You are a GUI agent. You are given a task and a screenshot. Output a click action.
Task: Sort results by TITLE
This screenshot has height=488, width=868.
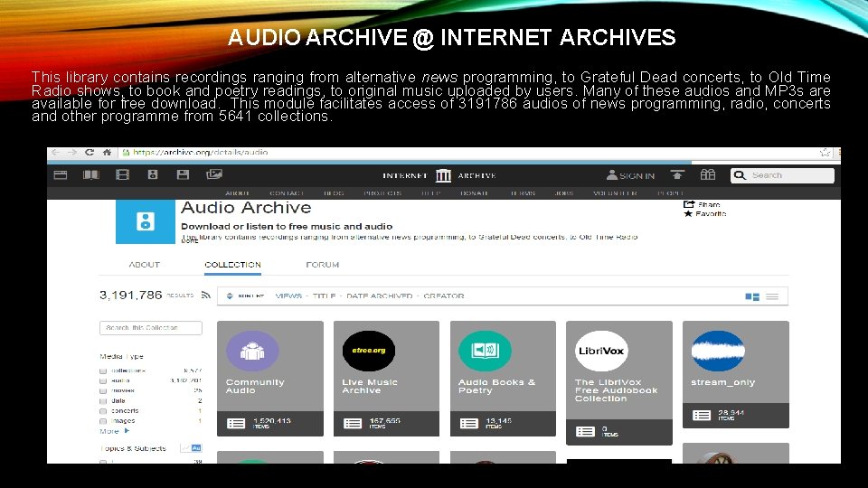tap(324, 296)
